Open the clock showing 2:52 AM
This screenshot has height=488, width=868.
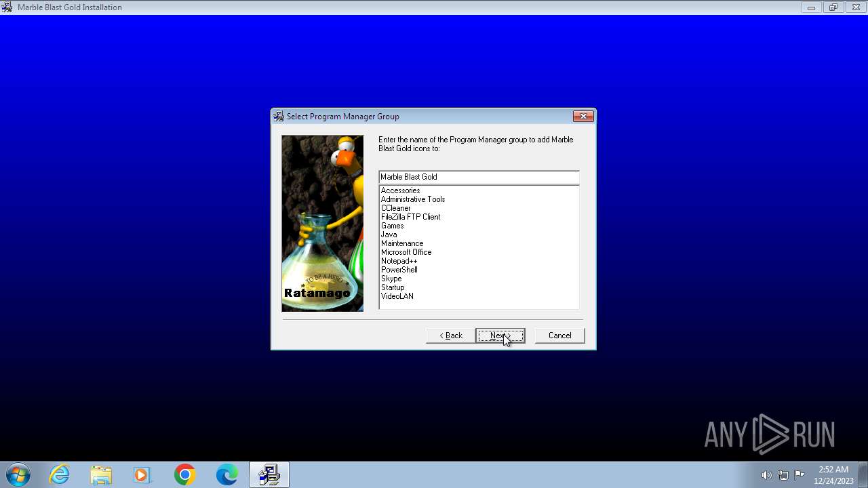pyautogui.click(x=833, y=475)
